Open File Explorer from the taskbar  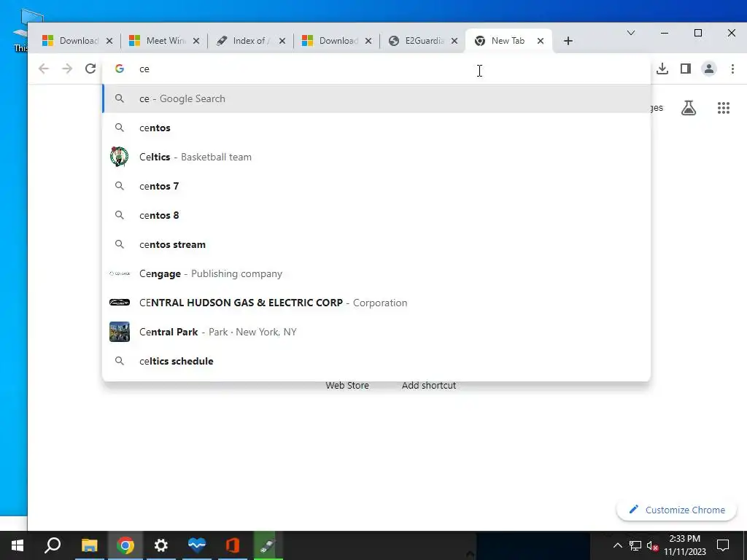pyautogui.click(x=89, y=545)
